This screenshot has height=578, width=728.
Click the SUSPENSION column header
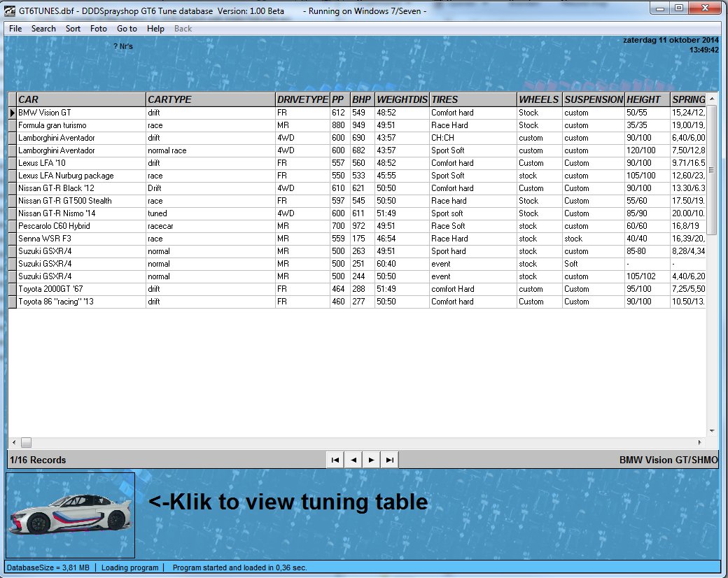click(x=594, y=99)
